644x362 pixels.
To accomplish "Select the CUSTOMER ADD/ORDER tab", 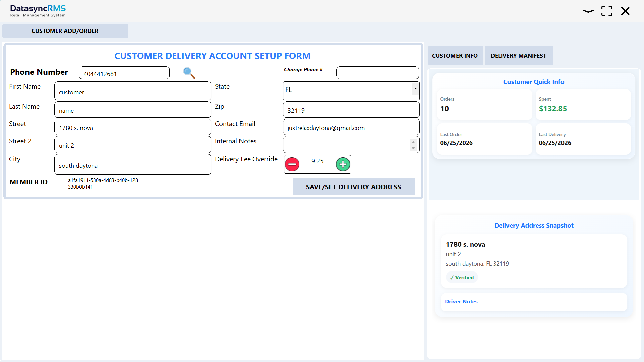I will 65,31.
